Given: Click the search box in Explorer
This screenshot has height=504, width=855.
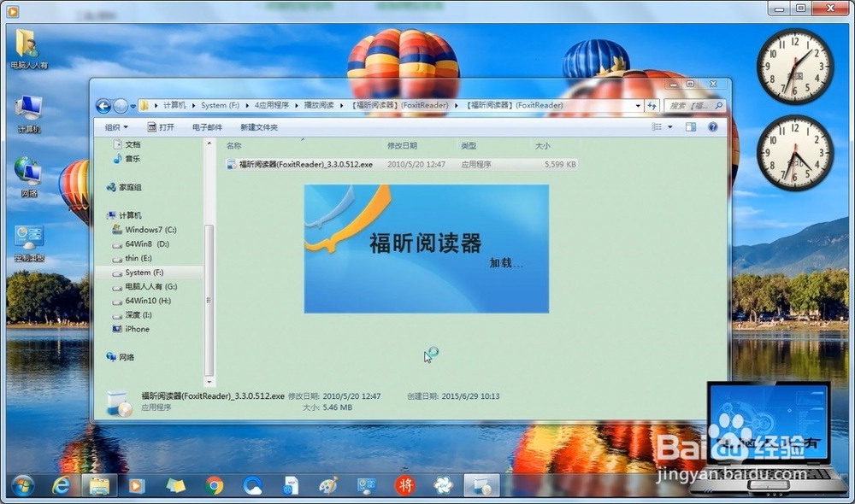Looking at the screenshot, I should pos(693,106).
